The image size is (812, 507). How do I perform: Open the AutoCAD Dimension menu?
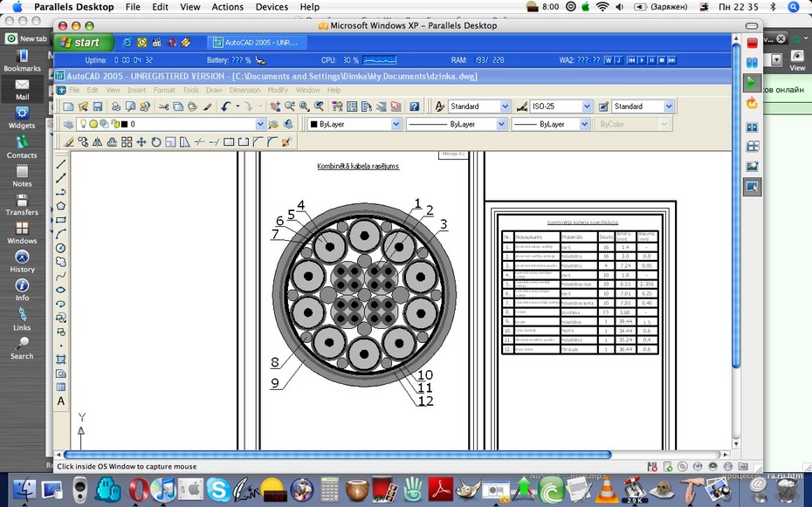(x=245, y=90)
